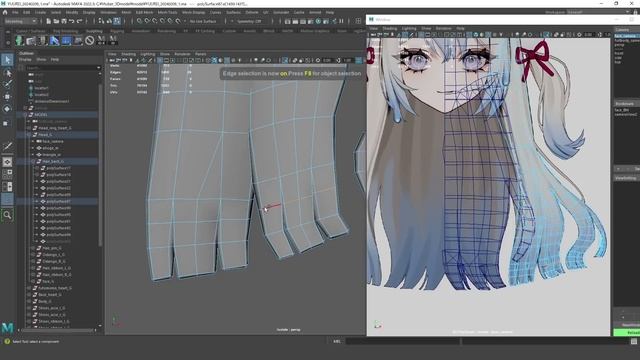
Task: Open the Edit Mesh menu
Action: click(144, 13)
